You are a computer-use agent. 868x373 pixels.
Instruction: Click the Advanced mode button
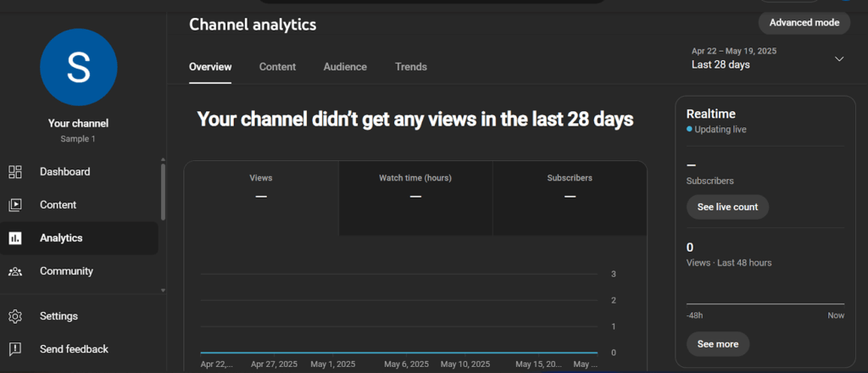[804, 23]
